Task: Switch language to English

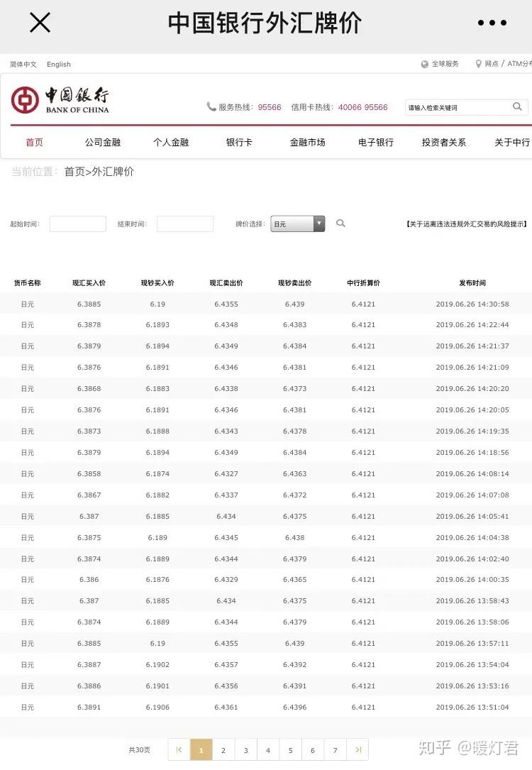Action: 59,65
